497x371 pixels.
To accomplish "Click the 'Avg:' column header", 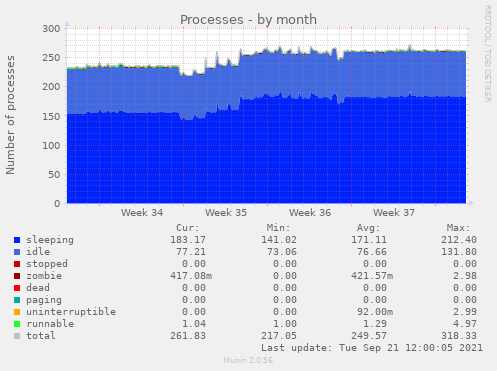I will [369, 228].
